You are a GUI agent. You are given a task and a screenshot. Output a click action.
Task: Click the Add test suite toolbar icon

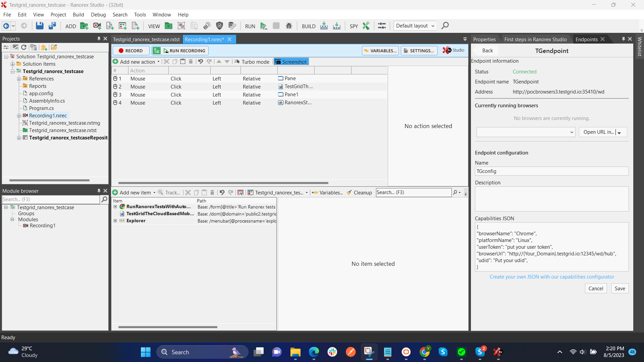point(84,26)
